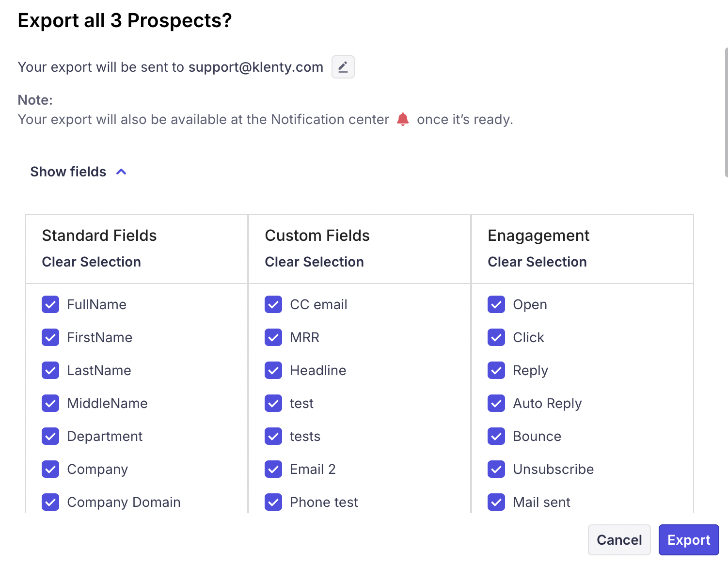This screenshot has height=567, width=728.
Task: Toggle the CC email checkbox
Action: [273, 304]
